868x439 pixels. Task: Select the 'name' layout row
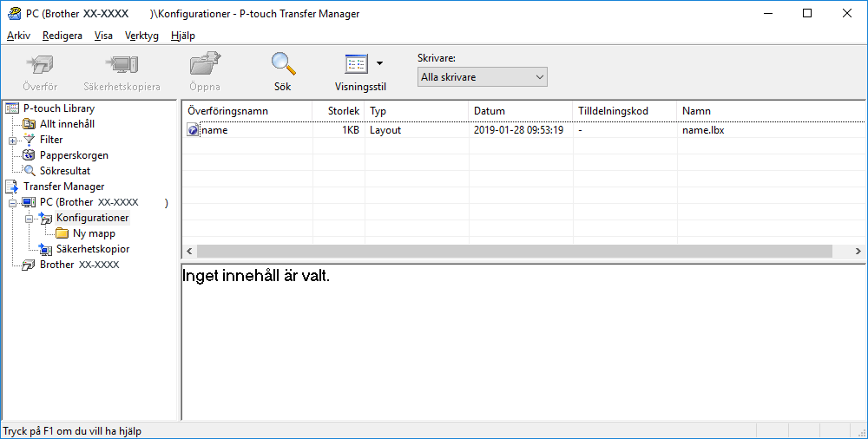tap(524, 130)
